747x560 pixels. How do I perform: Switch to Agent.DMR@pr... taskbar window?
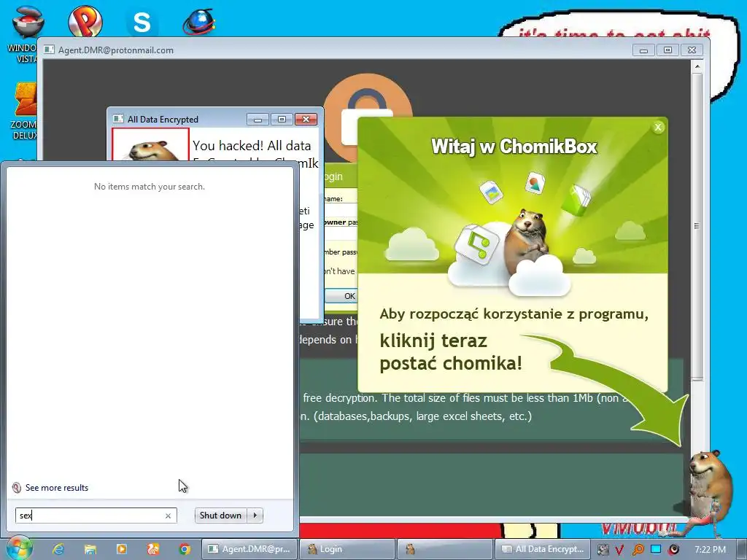[249, 549]
